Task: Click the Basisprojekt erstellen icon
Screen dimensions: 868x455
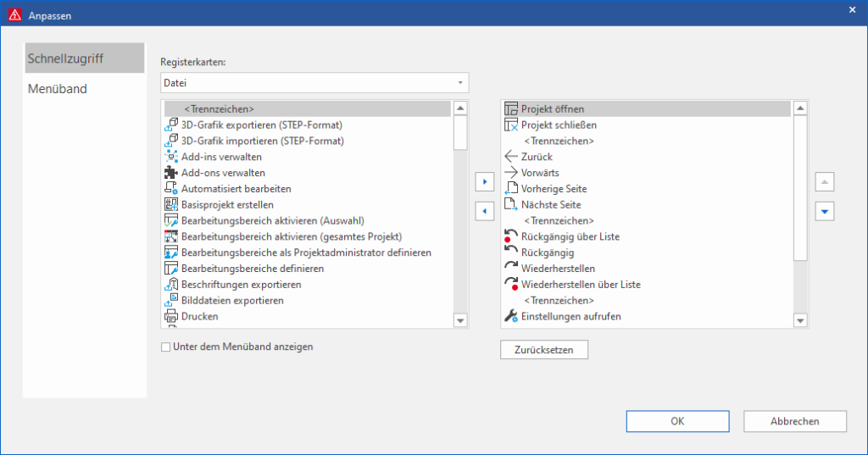Action: point(170,205)
